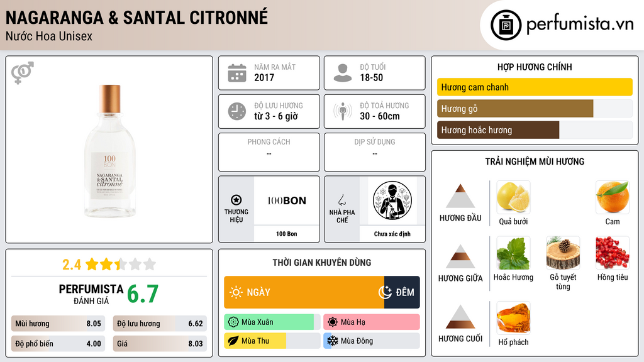Click the Chưa xác định perfumer label
Screen dimensions: 644x362
392,234
